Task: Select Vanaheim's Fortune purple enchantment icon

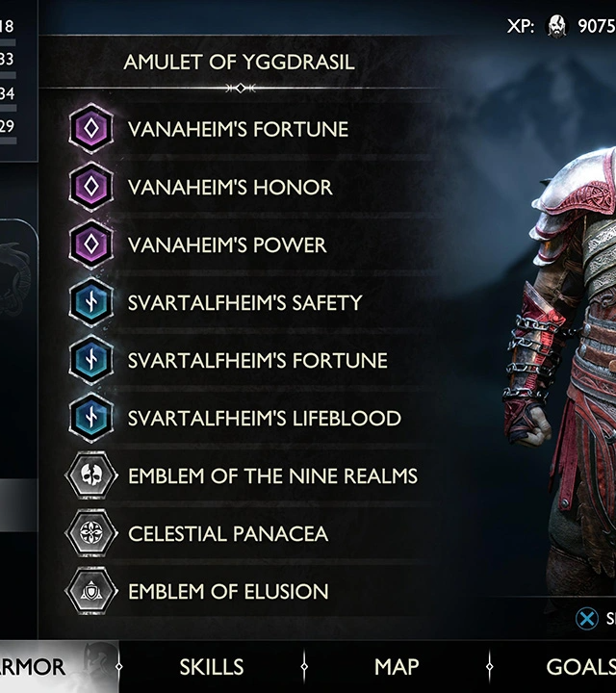Action: click(91, 129)
